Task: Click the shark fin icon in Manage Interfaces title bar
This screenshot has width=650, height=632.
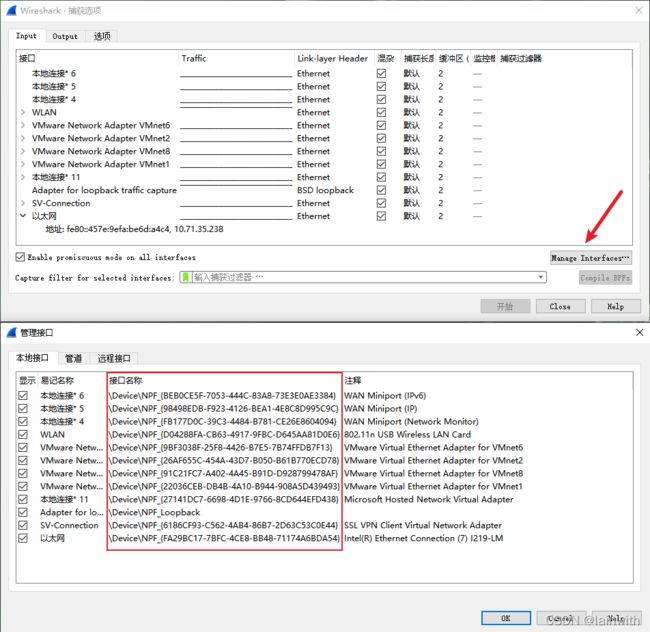Action: [x=11, y=332]
